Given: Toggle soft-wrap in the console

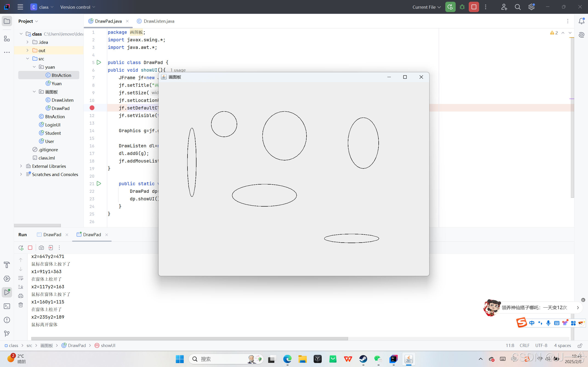Looking at the screenshot, I should coord(21,278).
